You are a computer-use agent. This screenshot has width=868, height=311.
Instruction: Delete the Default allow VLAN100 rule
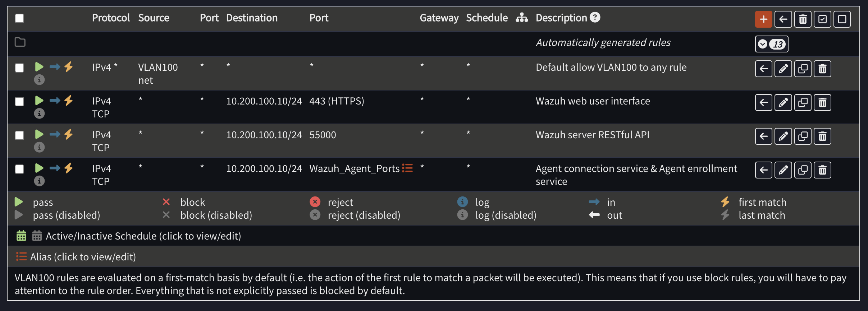pos(822,69)
